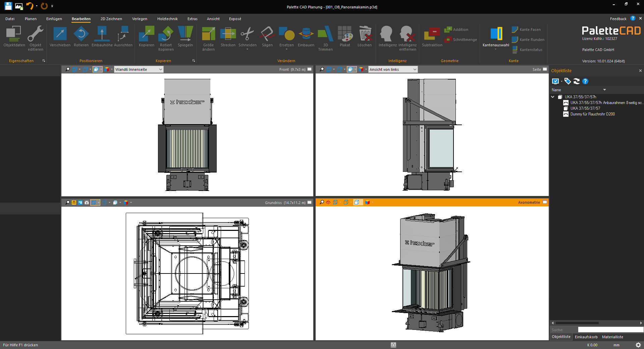The image size is (644, 349).
Task: Open the Ansicht von links dropdown
Action: pyautogui.click(x=393, y=69)
